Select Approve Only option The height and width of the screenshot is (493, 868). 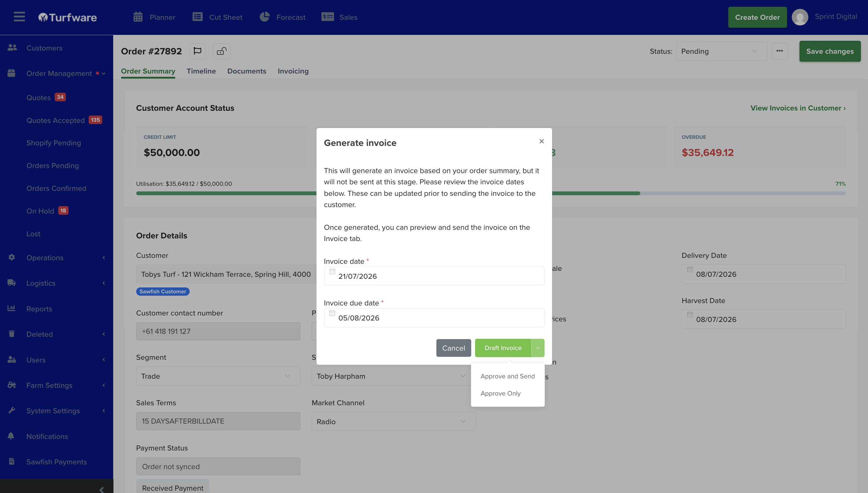click(x=500, y=393)
